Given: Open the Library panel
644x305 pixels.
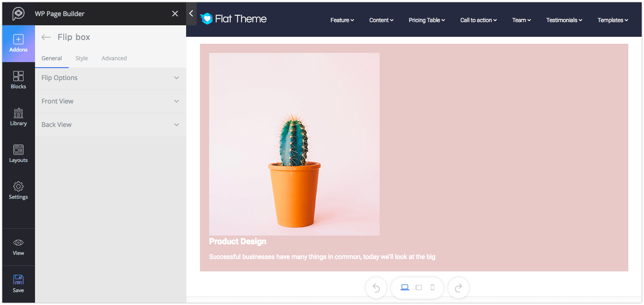Looking at the screenshot, I should (x=18, y=117).
